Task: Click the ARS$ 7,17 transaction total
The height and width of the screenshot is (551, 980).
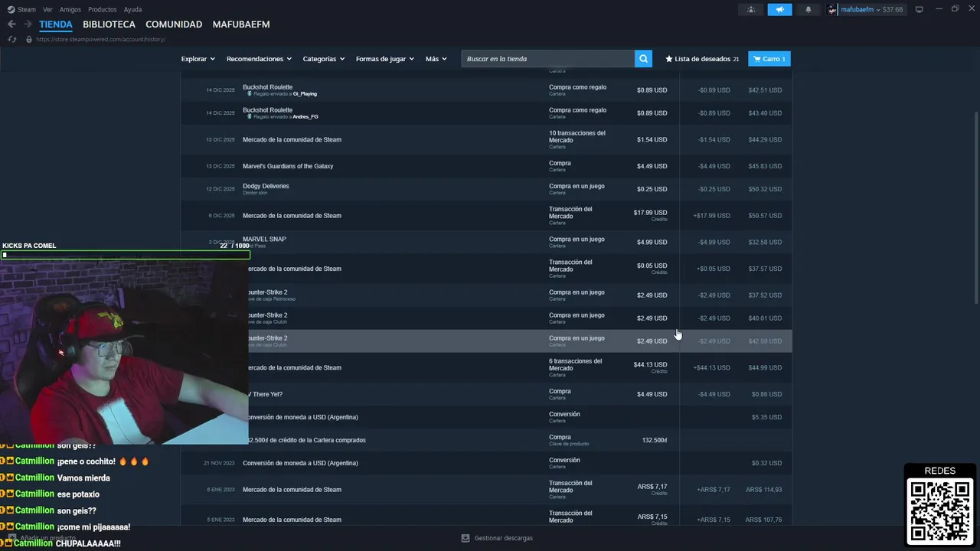Action: pyautogui.click(x=652, y=487)
